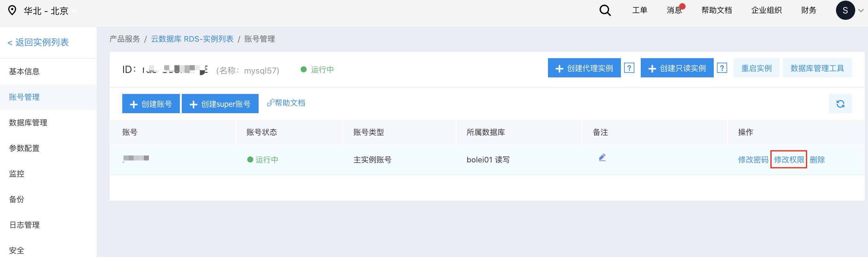
Task: Expand the user account dropdown arrow
Action: [861, 11]
